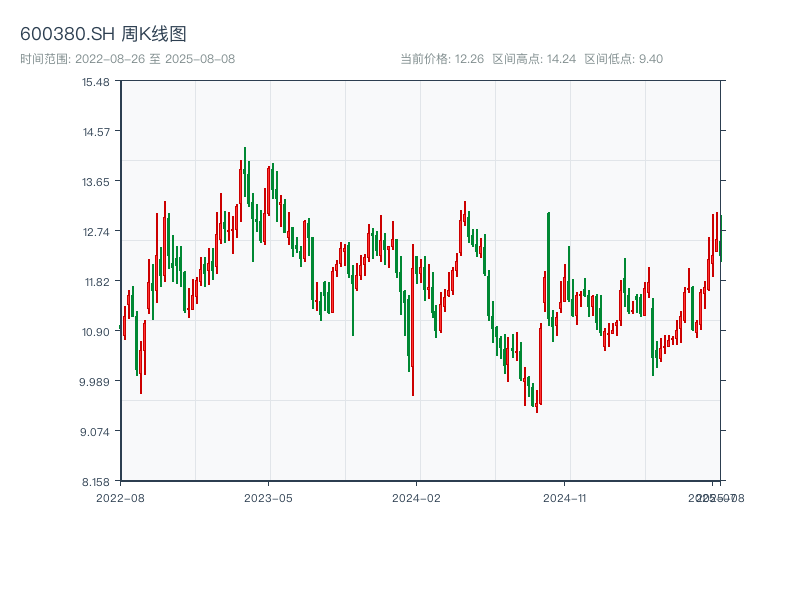
Task: Click the 8.158 y-axis price label
Action: coord(96,481)
